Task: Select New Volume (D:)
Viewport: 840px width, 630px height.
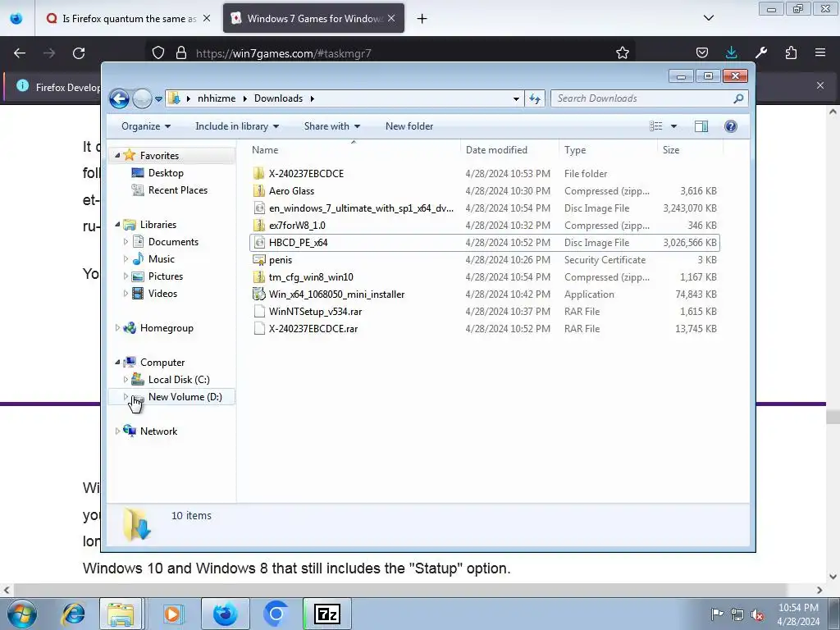Action: [185, 397]
